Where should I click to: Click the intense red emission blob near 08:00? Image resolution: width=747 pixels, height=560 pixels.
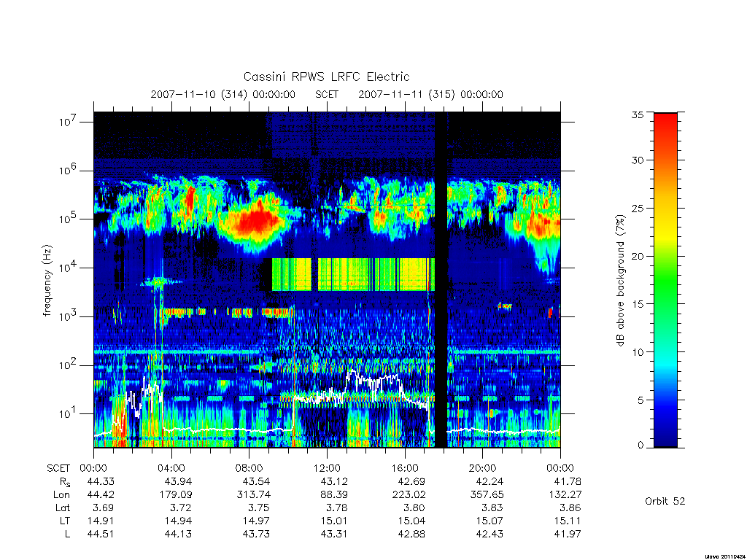[256, 222]
